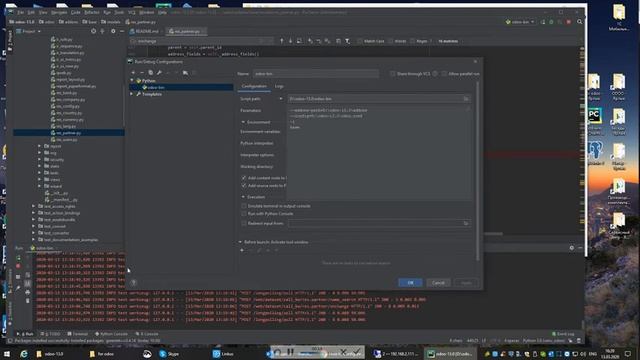This screenshot has width=640, height=360.
Task: Stop the running process red icon
Action: pos(18,266)
